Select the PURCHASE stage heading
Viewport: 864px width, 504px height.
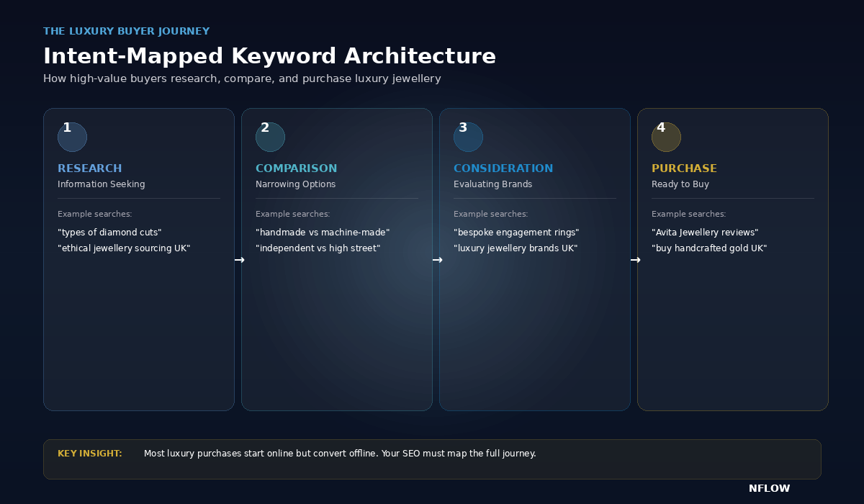tap(684, 168)
